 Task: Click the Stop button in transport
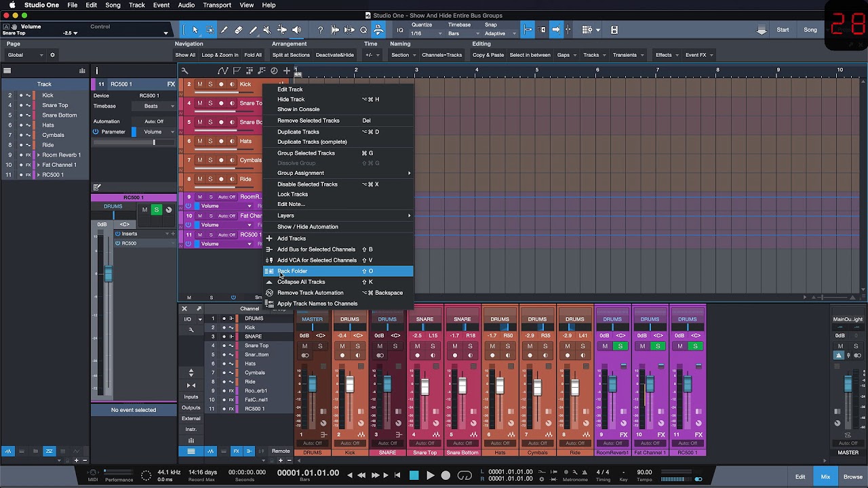414,476
